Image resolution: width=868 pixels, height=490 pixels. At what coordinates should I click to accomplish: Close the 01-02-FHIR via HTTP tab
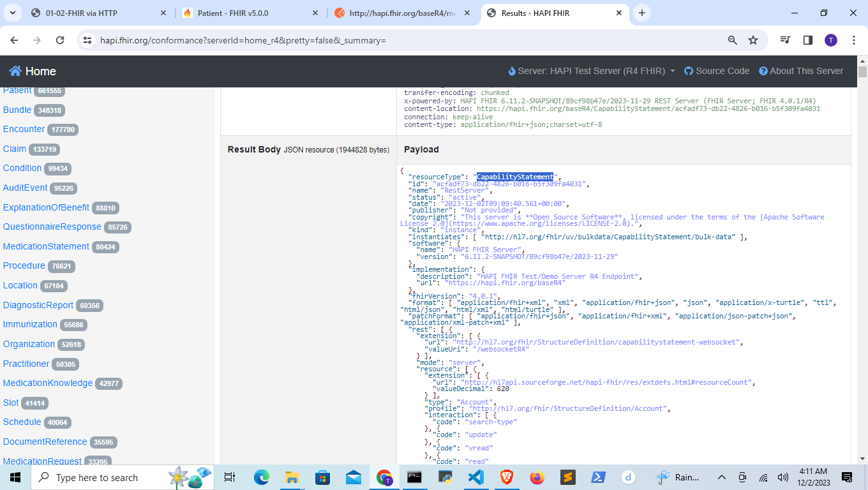(163, 13)
